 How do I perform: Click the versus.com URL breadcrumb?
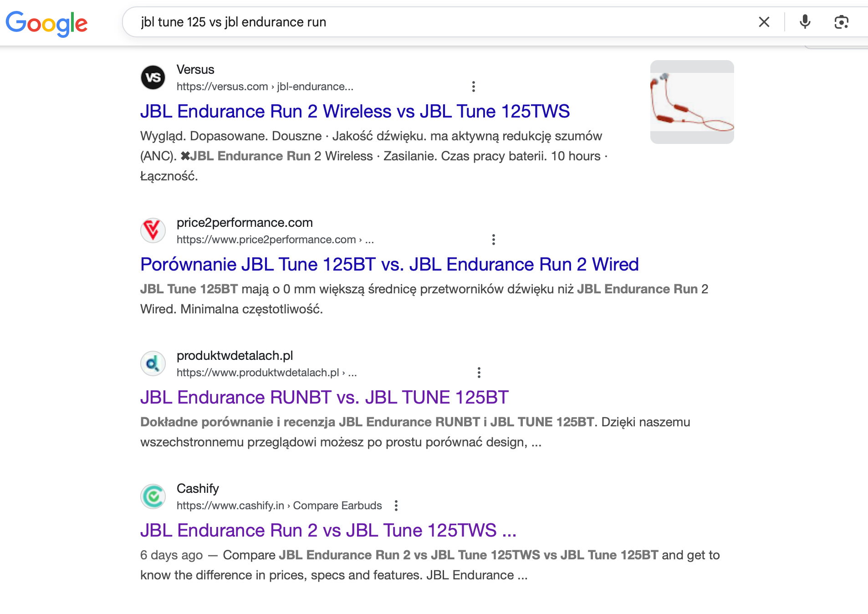pos(265,87)
